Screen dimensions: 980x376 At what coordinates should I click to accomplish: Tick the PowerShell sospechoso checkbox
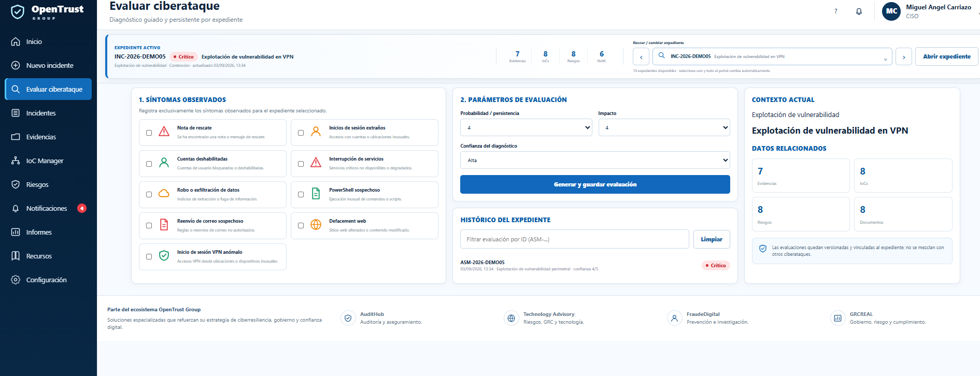(x=301, y=195)
